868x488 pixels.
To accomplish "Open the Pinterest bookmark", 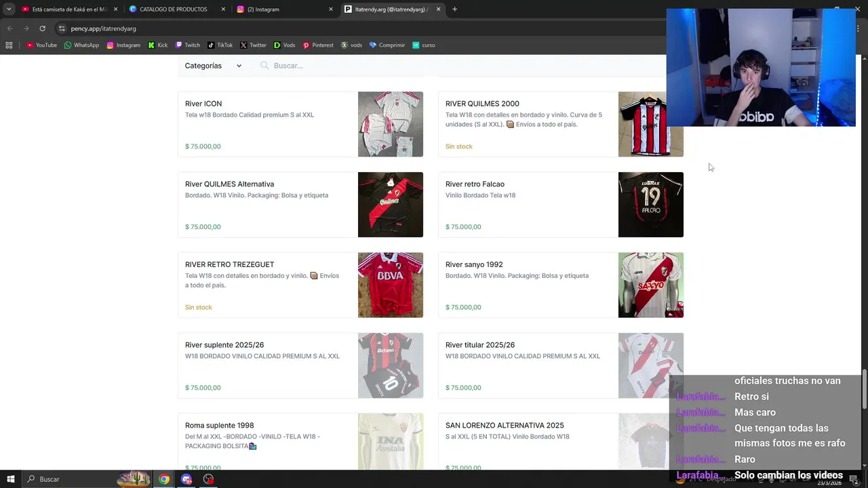I will [x=318, y=45].
